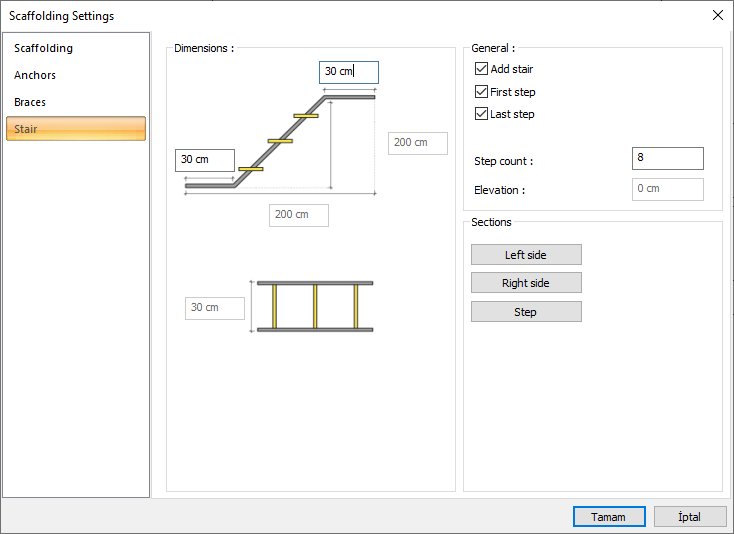The image size is (734, 534).
Task: Click the 30 cm field beside ladder diagram
Action: (214, 308)
